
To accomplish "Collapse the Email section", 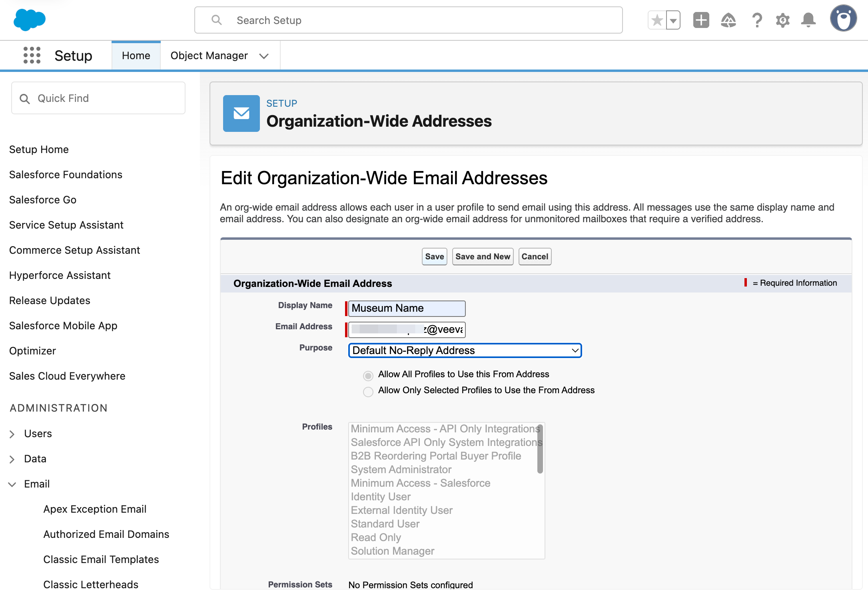I will tap(12, 484).
